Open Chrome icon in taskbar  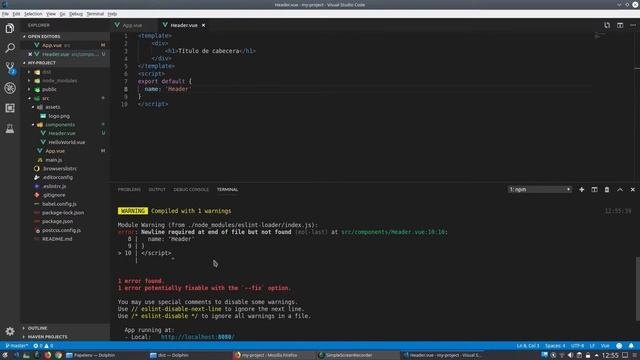tap(58, 355)
